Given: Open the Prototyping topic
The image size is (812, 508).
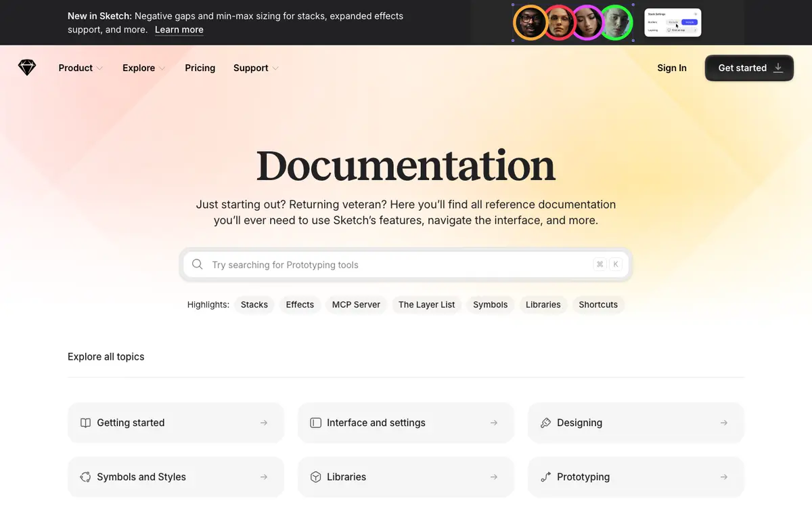Looking at the screenshot, I should tap(636, 477).
